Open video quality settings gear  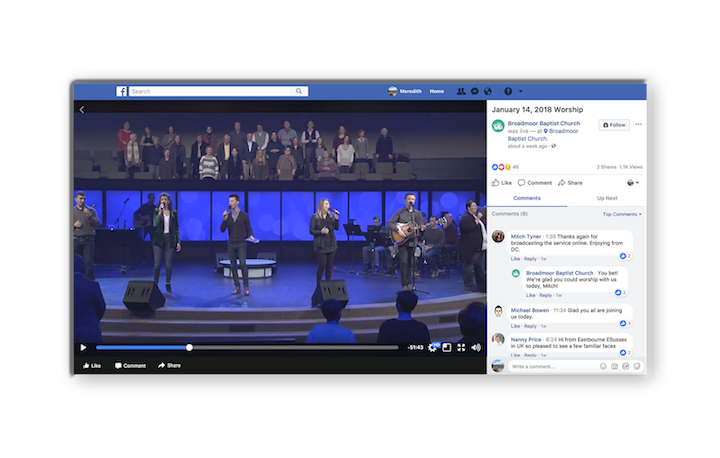pos(433,347)
